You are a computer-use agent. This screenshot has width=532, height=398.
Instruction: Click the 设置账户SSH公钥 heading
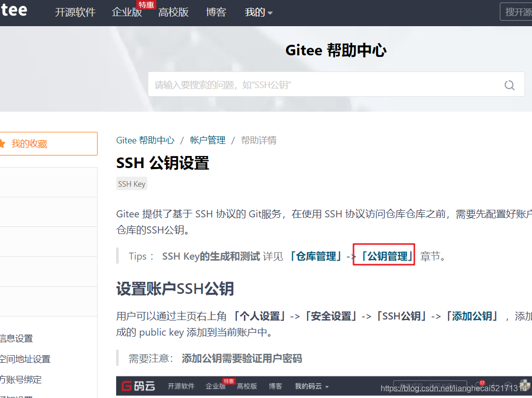click(175, 289)
